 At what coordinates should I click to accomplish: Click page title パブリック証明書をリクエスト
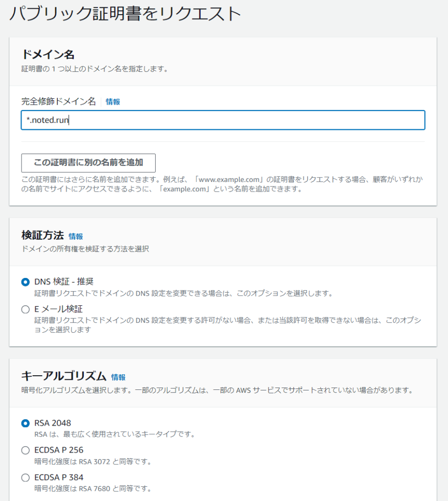125,13
